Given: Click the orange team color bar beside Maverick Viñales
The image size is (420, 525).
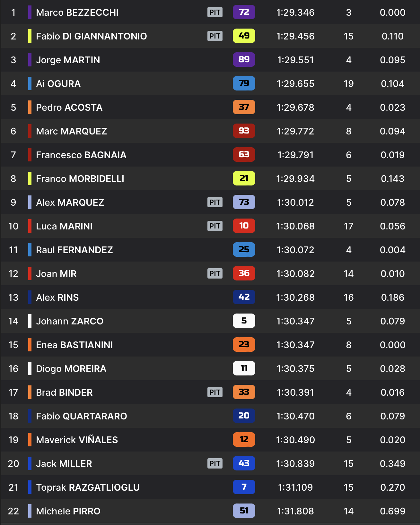Looking at the screenshot, I should pyautogui.click(x=30, y=440).
